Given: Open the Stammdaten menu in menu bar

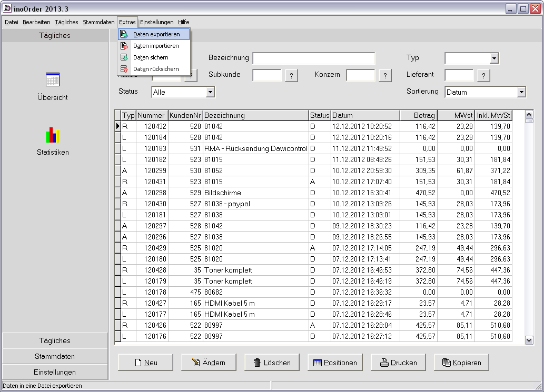Looking at the screenshot, I should 98,22.
